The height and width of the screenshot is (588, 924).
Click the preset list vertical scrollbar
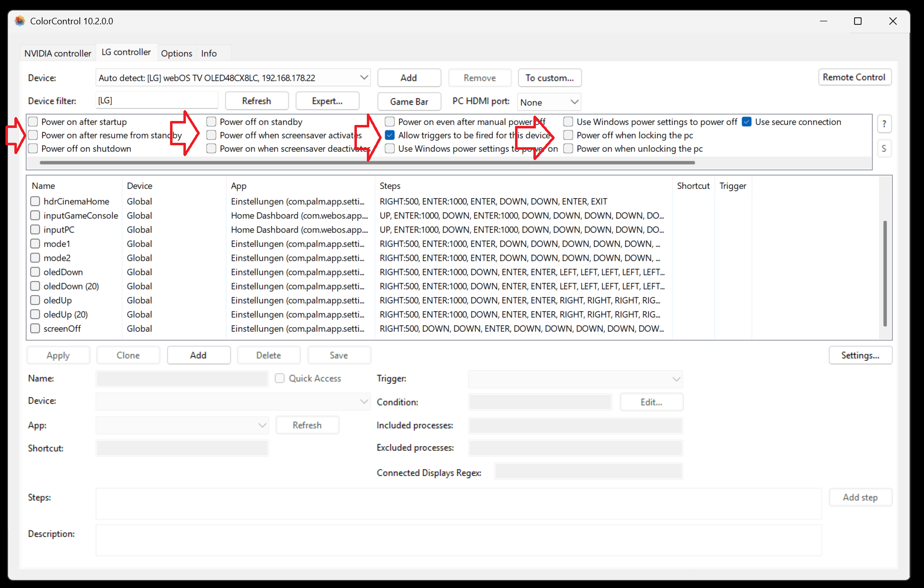click(x=885, y=273)
